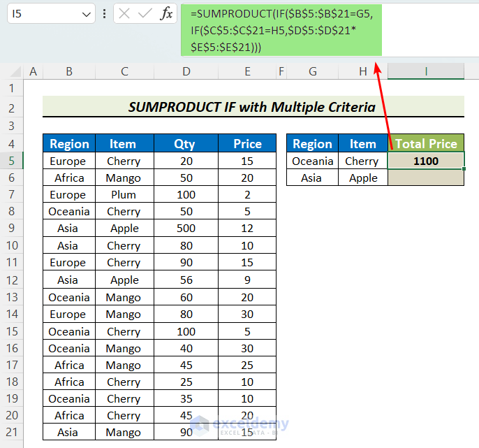The image size is (479, 448).
Task: Click the formula bar options dots
Action: (x=105, y=14)
